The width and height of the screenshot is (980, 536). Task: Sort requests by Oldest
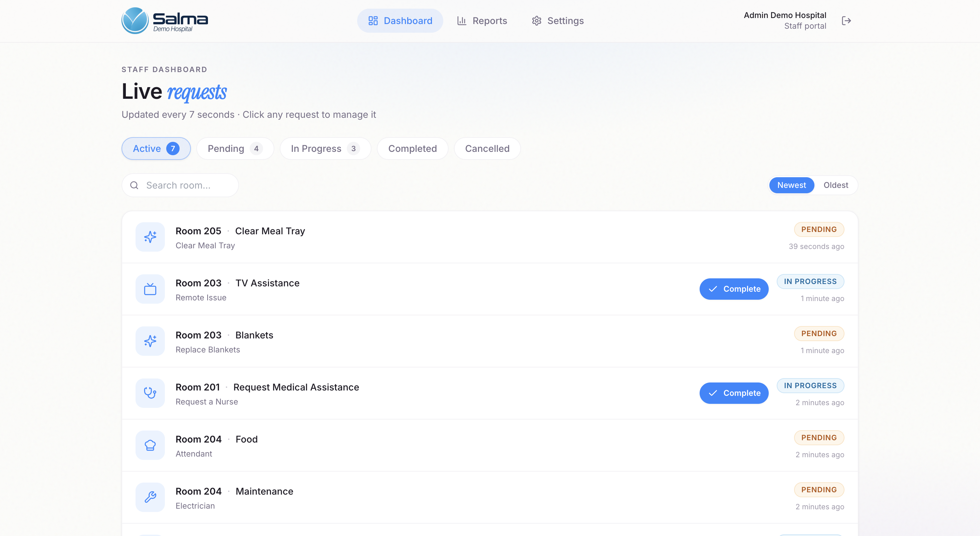[x=835, y=185]
